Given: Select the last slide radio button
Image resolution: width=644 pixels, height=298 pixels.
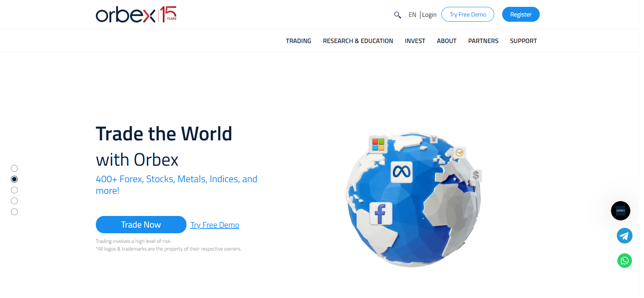Looking at the screenshot, I should [x=14, y=212].
